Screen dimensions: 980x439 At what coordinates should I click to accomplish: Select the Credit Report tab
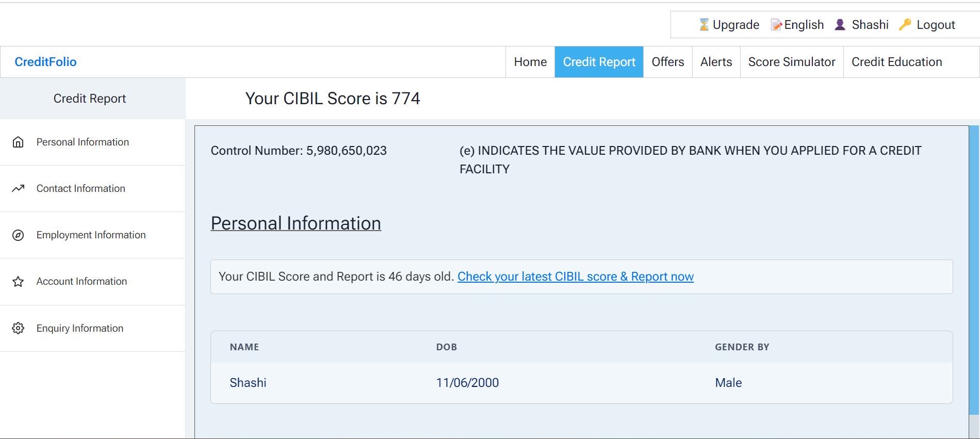click(599, 62)
